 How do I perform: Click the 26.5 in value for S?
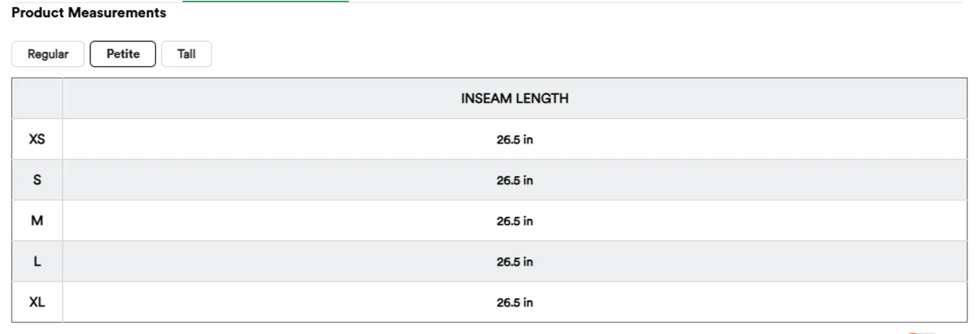pyautogui.click(x=514, y=180)
